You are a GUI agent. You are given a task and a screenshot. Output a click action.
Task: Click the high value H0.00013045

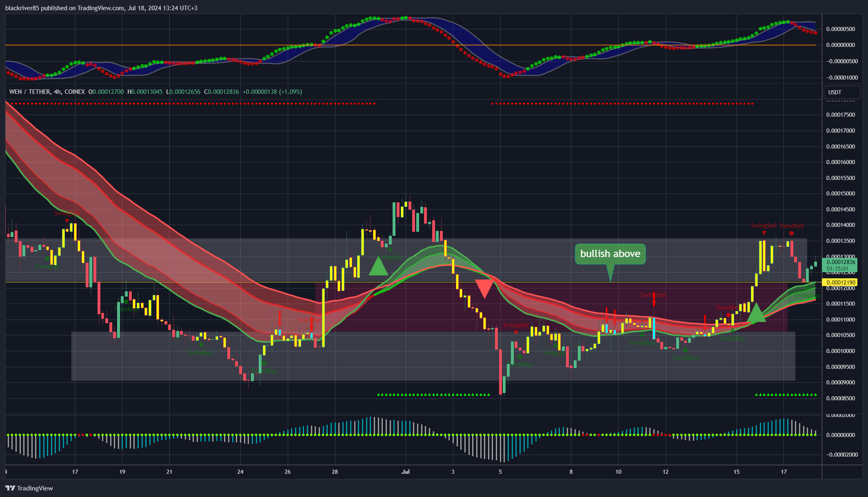(x=145, y=92)
